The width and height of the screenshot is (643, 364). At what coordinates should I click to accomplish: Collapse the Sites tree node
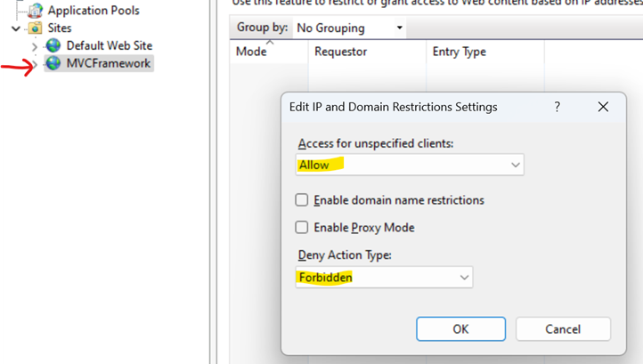coord(16,28)
